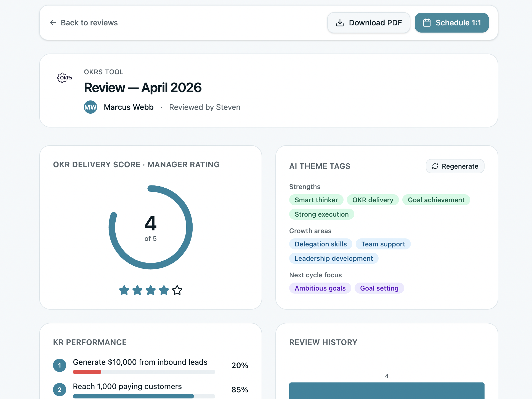The image size is (532, 399).
Task: Set rating to three stars
Action: pyautogui.click(x=151, y=290)
